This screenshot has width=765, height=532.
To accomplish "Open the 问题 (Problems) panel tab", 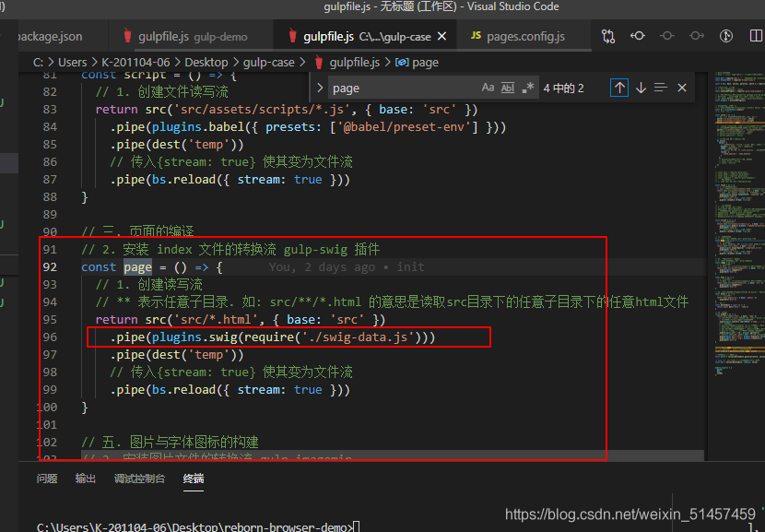I will click(47, 479).
